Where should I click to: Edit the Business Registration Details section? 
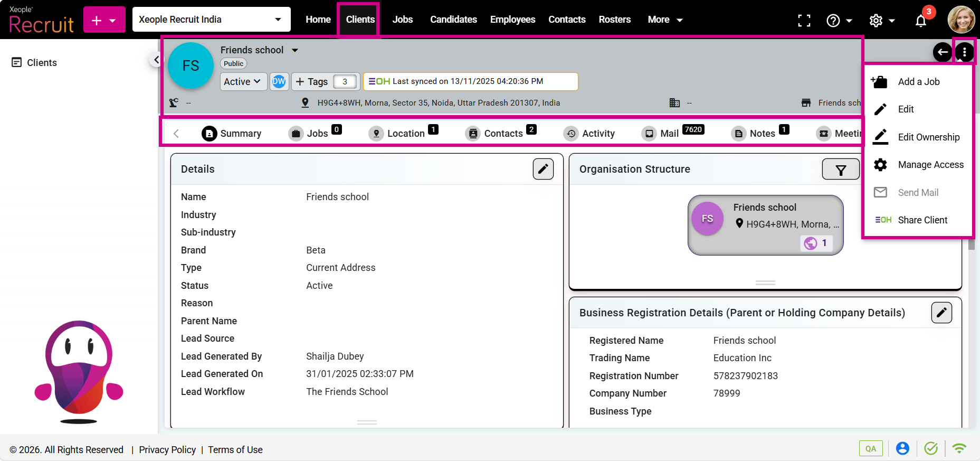[941, 313]
